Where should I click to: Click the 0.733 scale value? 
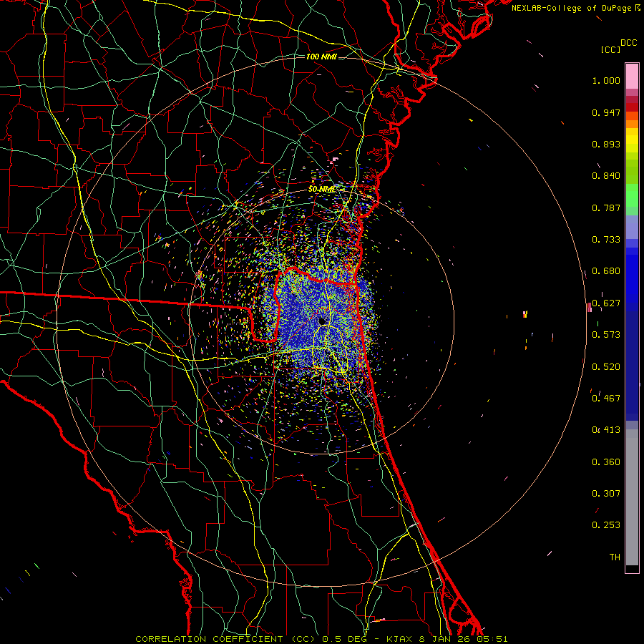coord(606,240)
